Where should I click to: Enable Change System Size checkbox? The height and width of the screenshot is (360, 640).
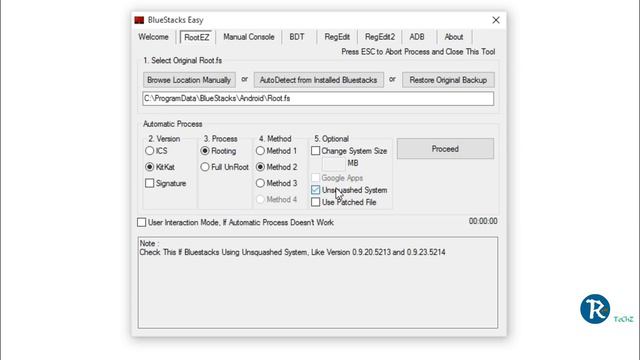click(x=316, y=151)
